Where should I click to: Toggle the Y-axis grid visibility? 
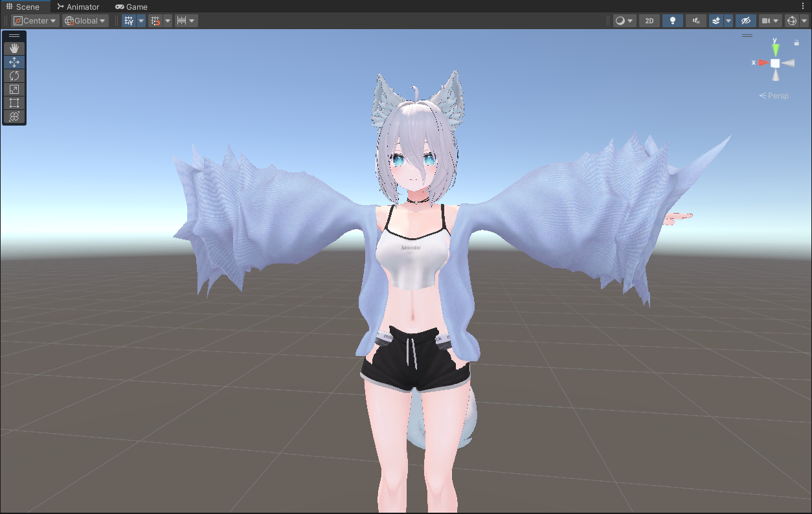(x=128, y=21)
